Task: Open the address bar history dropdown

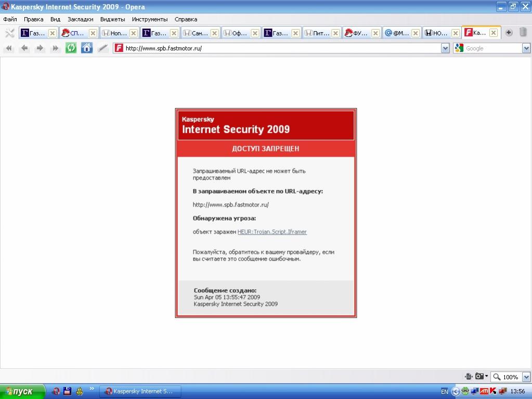Action: pos(446,48)
